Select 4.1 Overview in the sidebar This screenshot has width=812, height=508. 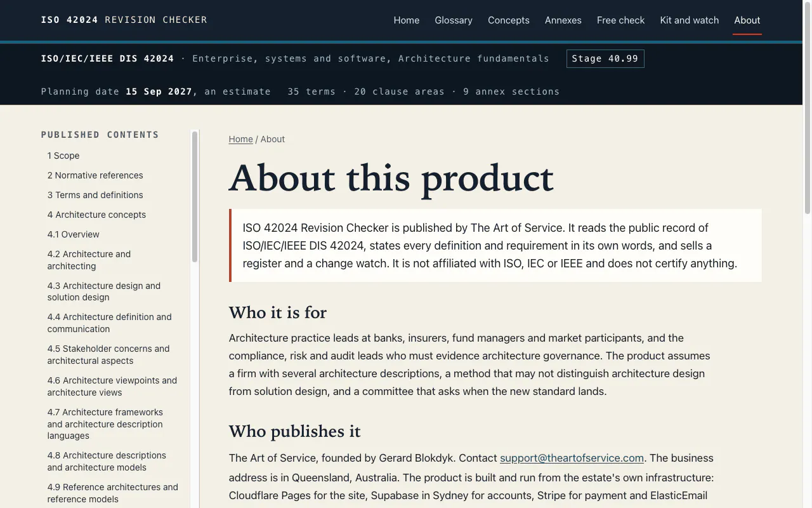pos(73,234)
